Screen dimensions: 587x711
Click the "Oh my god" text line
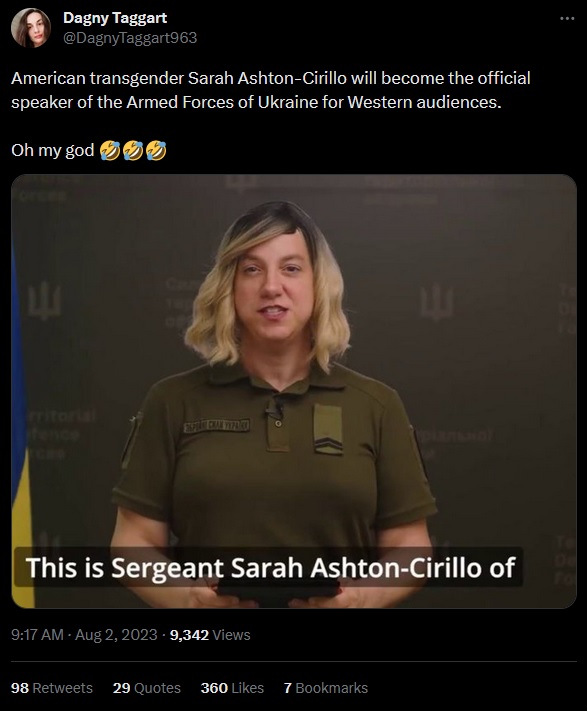pos(53,150)
